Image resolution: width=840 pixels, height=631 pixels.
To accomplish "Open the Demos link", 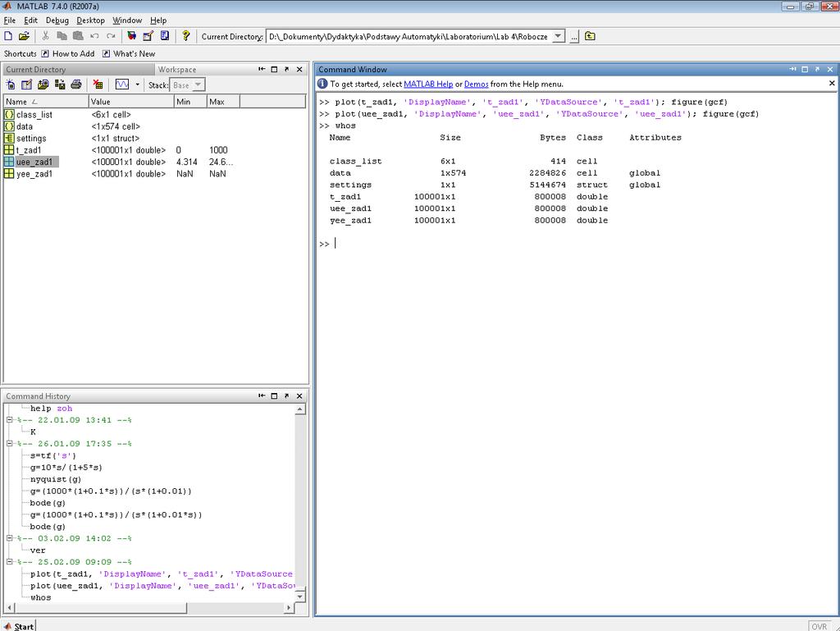I will point(477,84).
